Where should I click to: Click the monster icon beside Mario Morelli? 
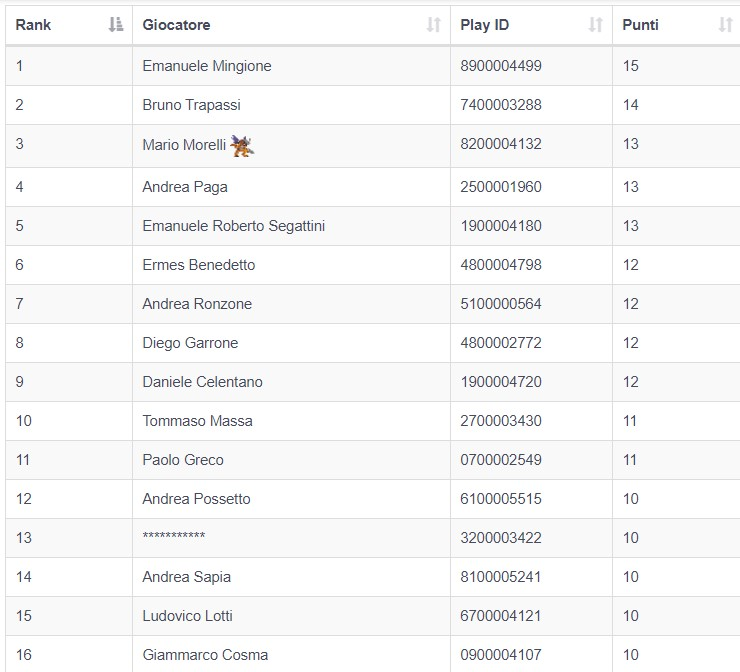coord(242,145)
